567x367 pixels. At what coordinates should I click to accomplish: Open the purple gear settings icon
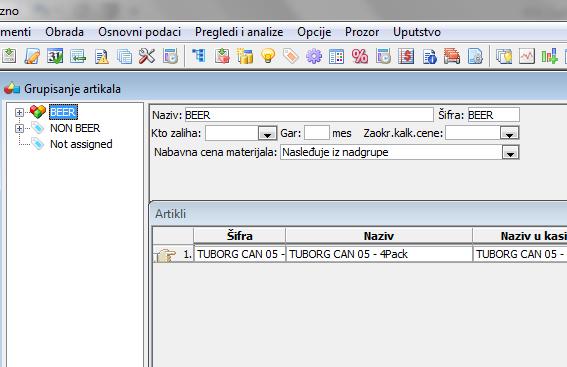(314, 56)
